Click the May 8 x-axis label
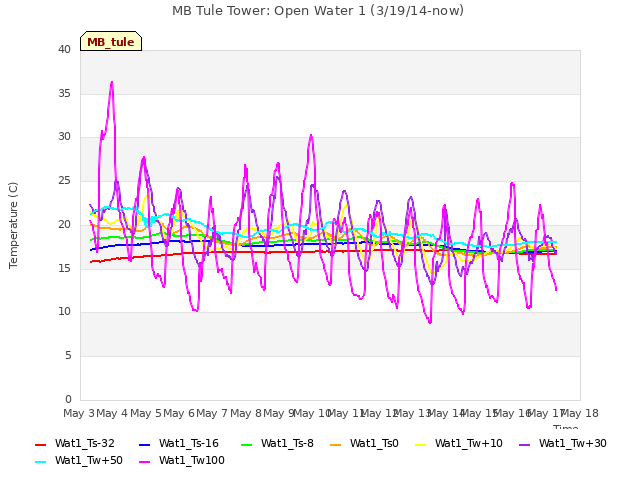Viewport: 640px width, 480px height. pyautogui.click(x=246, y=413)
